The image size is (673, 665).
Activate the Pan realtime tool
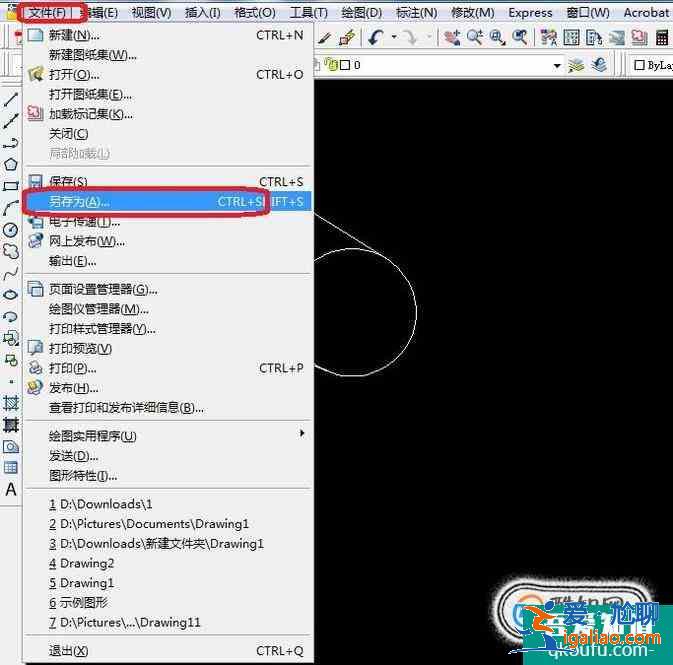(452, 38)
